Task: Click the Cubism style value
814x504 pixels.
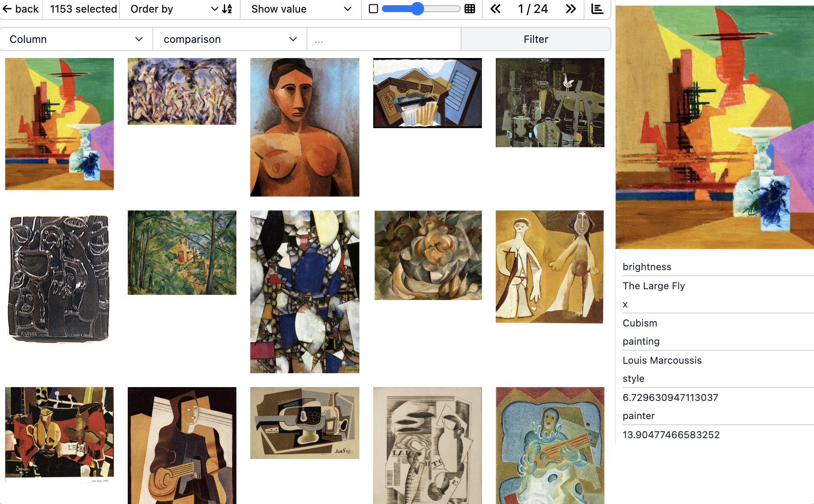Action: pos(640,323)
